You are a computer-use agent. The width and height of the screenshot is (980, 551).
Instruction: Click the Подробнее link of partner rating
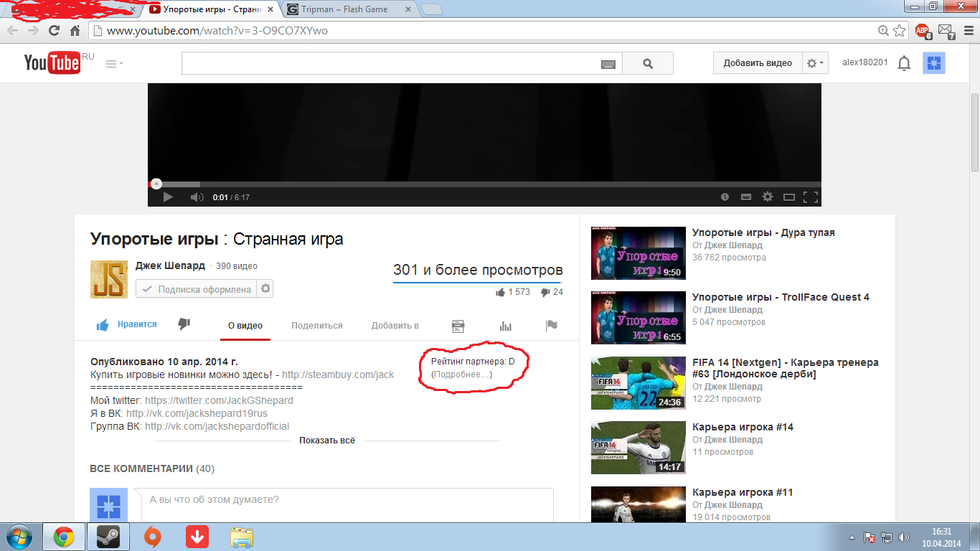click(462, 375)
